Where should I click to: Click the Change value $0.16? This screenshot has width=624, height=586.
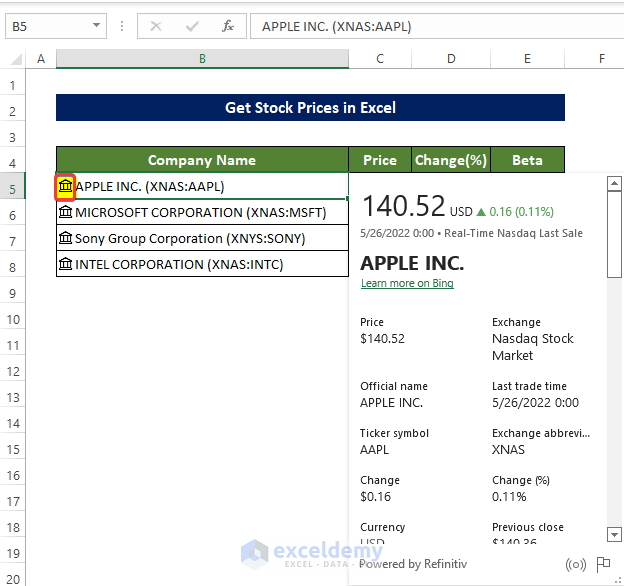(375, 496)
